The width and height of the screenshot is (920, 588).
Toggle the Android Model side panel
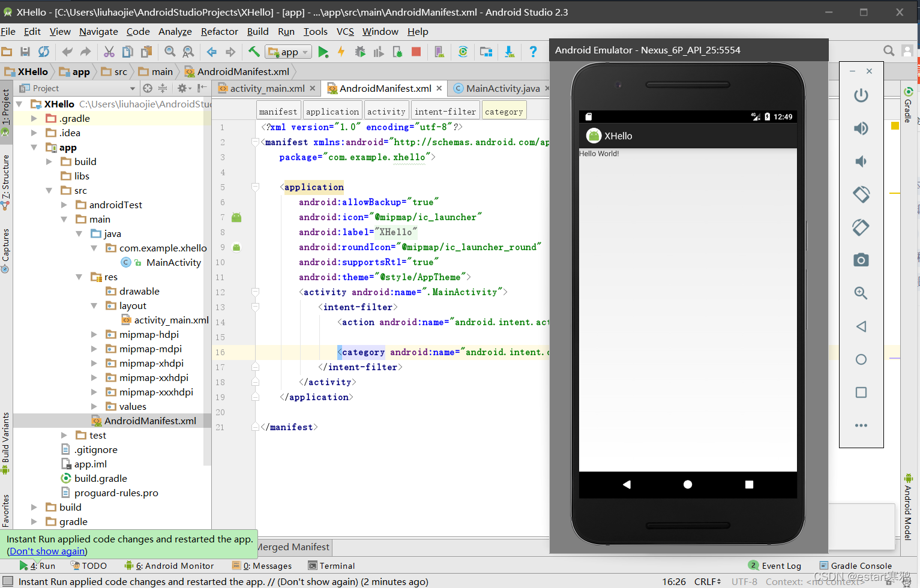point(908,508)
